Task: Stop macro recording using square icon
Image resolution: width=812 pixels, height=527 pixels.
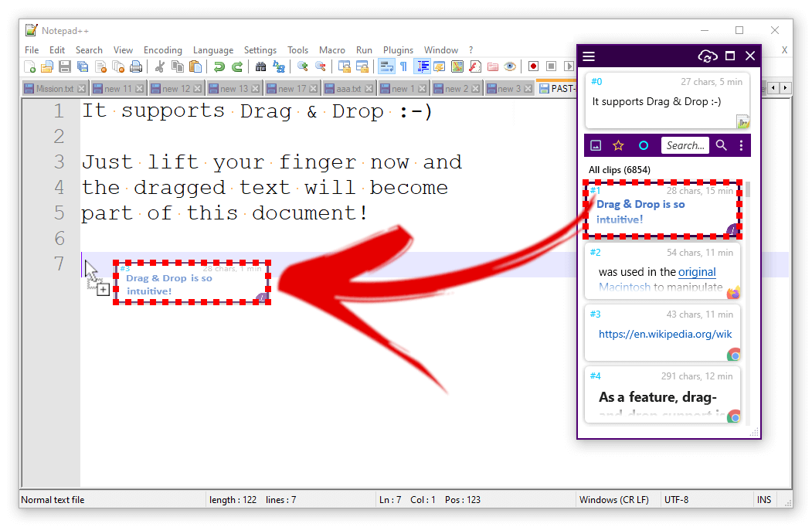Action: [552, 66]
